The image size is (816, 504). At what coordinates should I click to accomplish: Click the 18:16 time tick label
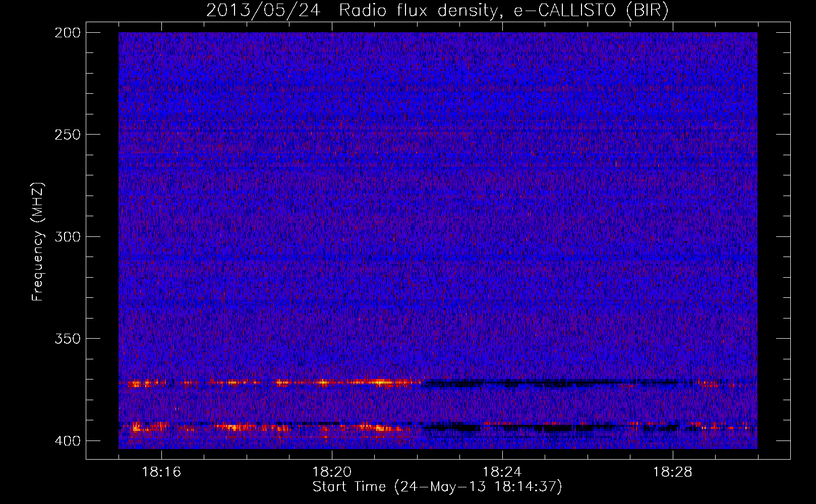161,472
